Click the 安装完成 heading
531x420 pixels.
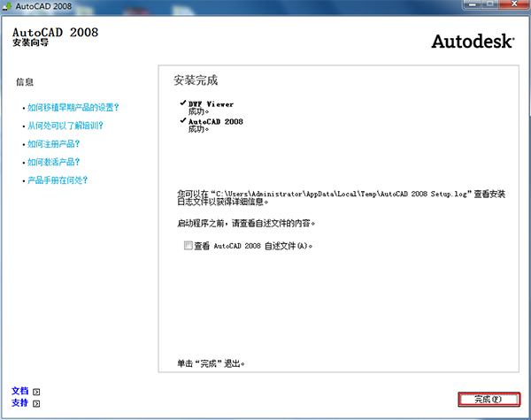pos(196,80)
